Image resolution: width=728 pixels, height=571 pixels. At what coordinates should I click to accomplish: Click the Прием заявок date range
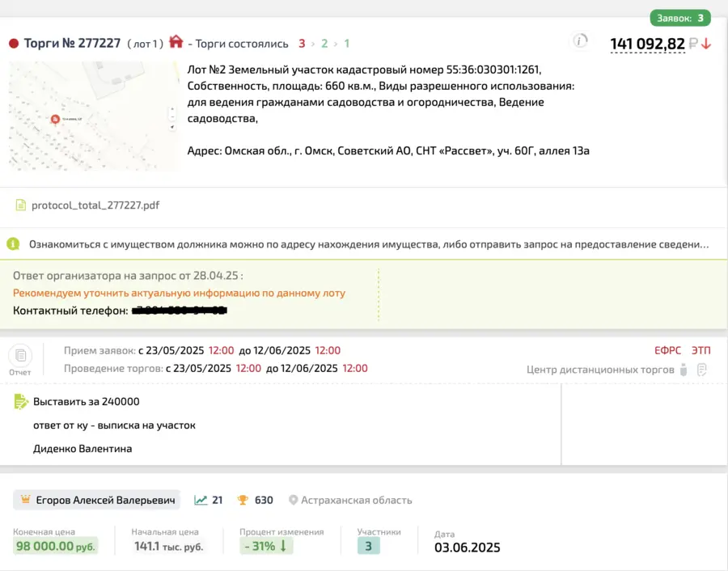[x=239, y=350]
